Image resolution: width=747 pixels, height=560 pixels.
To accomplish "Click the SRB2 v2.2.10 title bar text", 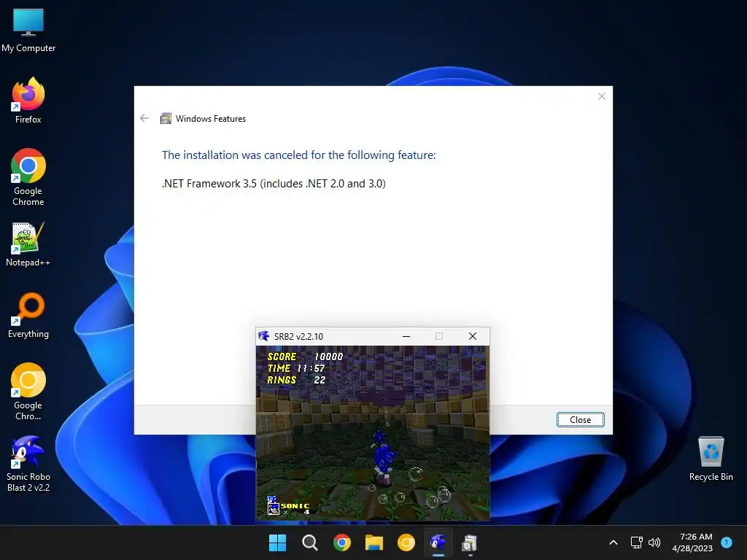I will (298, 336).
